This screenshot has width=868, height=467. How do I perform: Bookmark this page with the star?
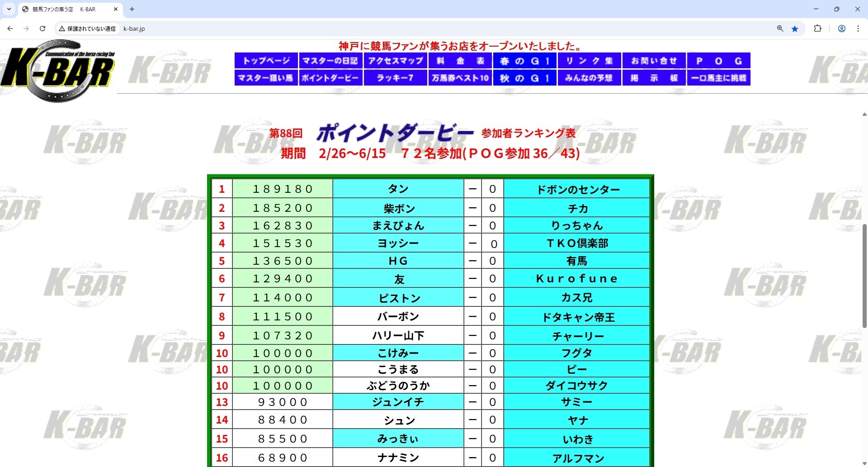(795, 29)
